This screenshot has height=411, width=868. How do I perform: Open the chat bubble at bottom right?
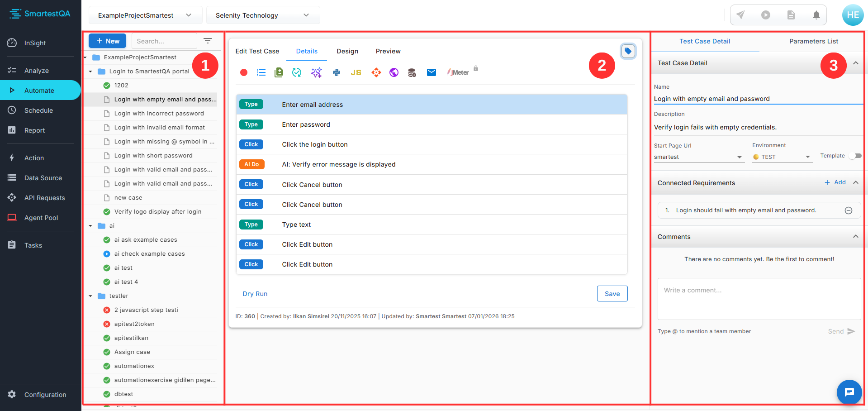(849, 392)
